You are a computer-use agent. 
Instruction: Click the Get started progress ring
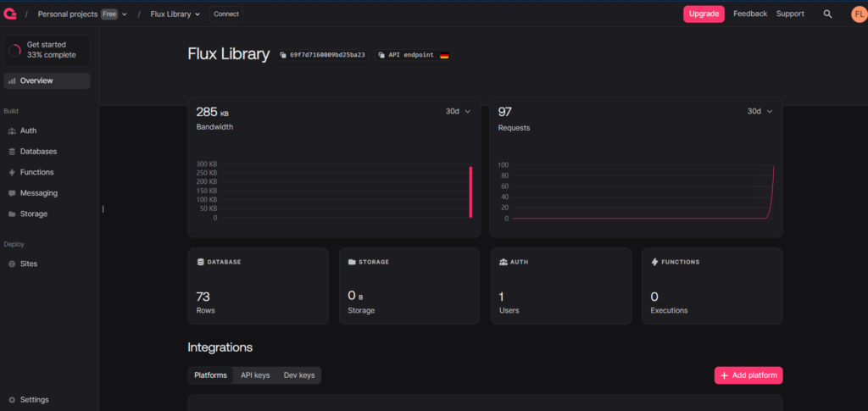click(x=15, y=50)
